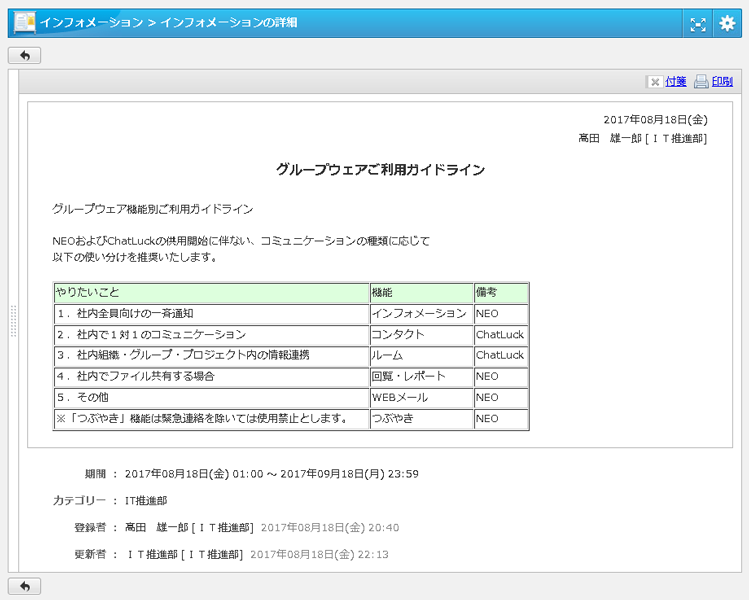The image size is (749, 600).
Task: Click the やりたいこと table header
Action: [x=88, y=292]
